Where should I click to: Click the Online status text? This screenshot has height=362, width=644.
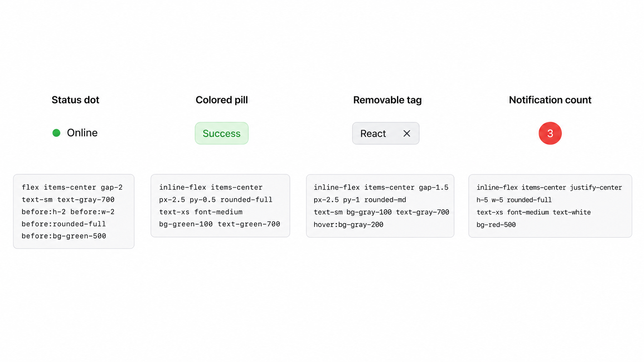tap(82, 133)
